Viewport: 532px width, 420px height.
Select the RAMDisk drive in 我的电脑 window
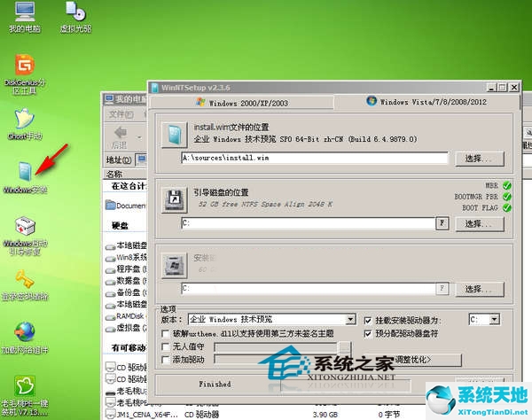click(x=126, y=316)
